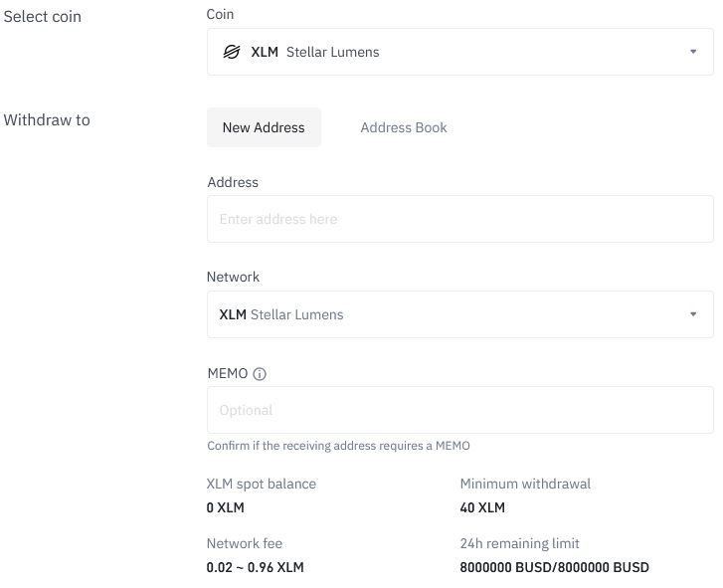Switch to the Address Book tab
This screenshot has width=723, height=588.
coord(404,127)
